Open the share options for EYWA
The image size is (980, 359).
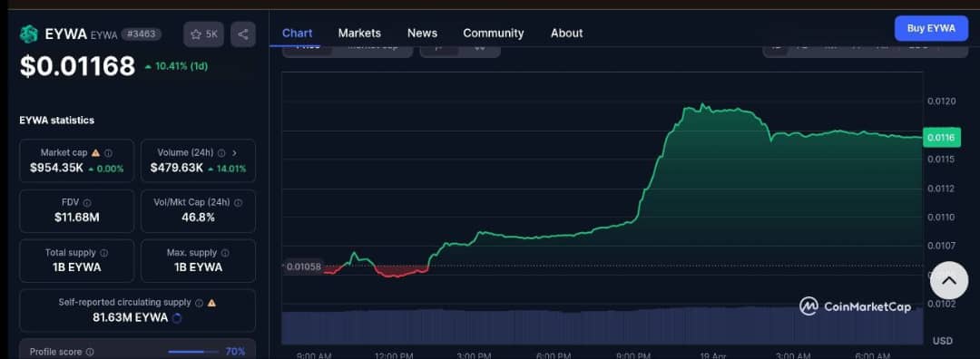coord(243,34)
